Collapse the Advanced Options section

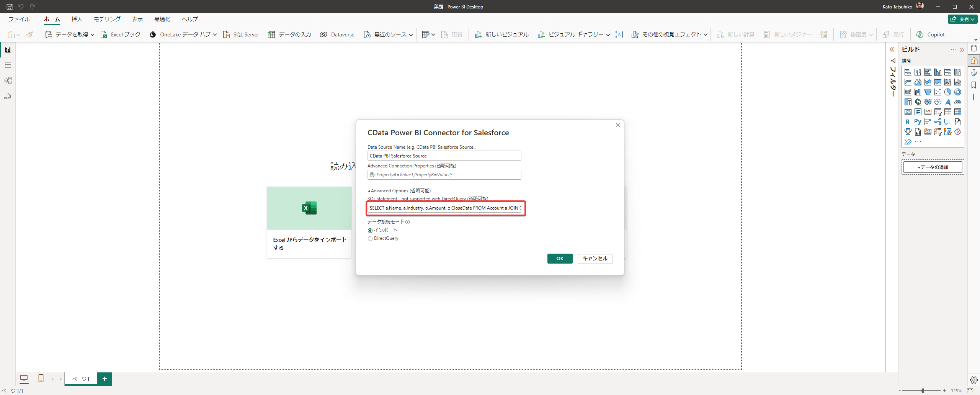coord(369,191)
